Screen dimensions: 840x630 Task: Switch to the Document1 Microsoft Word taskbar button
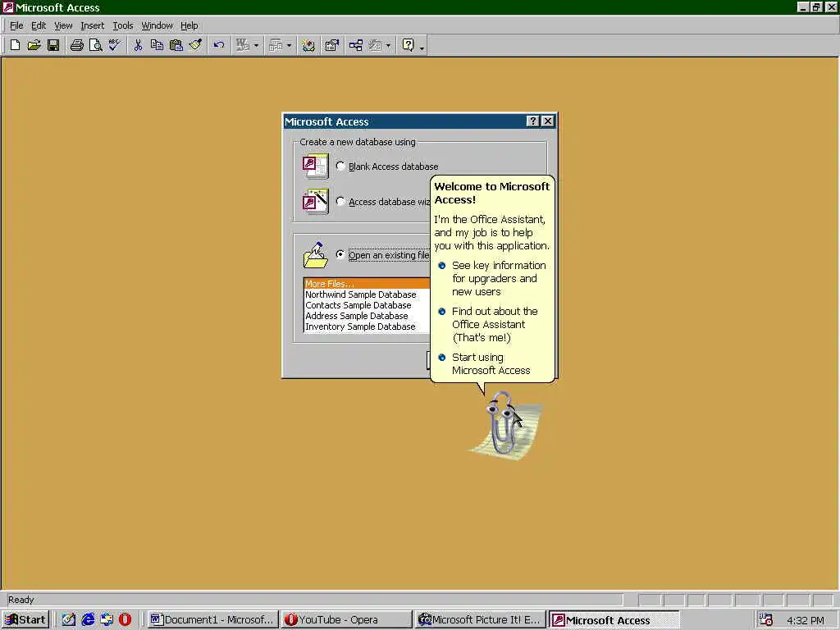pos(212,620)
